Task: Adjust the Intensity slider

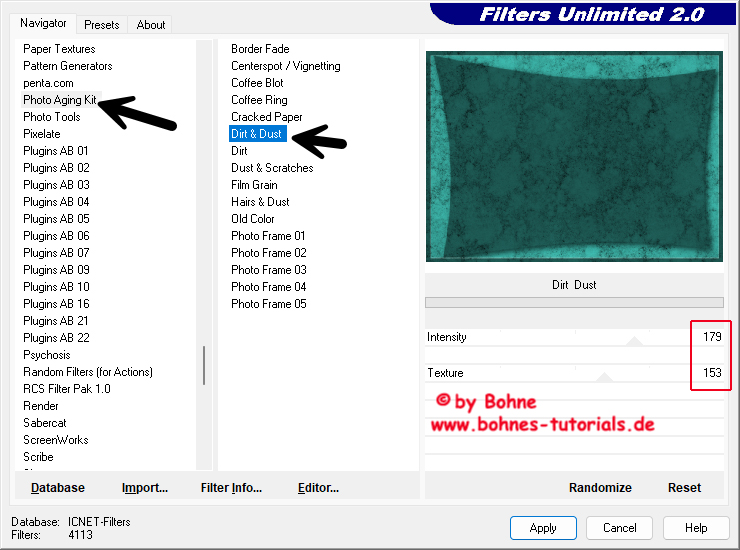Action: pos(633,341)
